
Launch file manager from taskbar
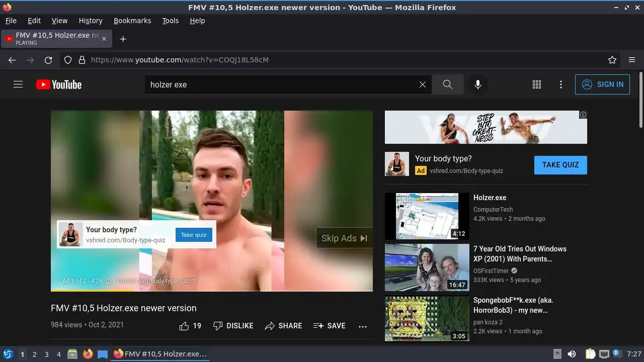pyautogui.click(x=72, y=354)
